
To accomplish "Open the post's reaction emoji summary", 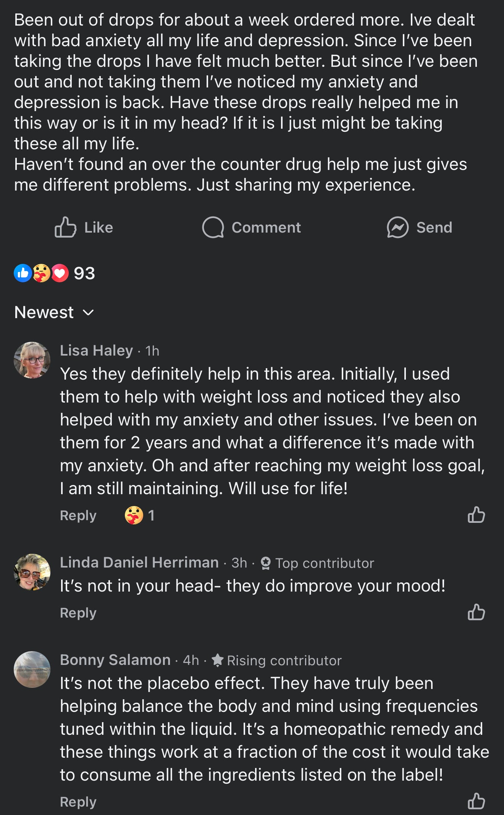I will [x=41, y=273].
